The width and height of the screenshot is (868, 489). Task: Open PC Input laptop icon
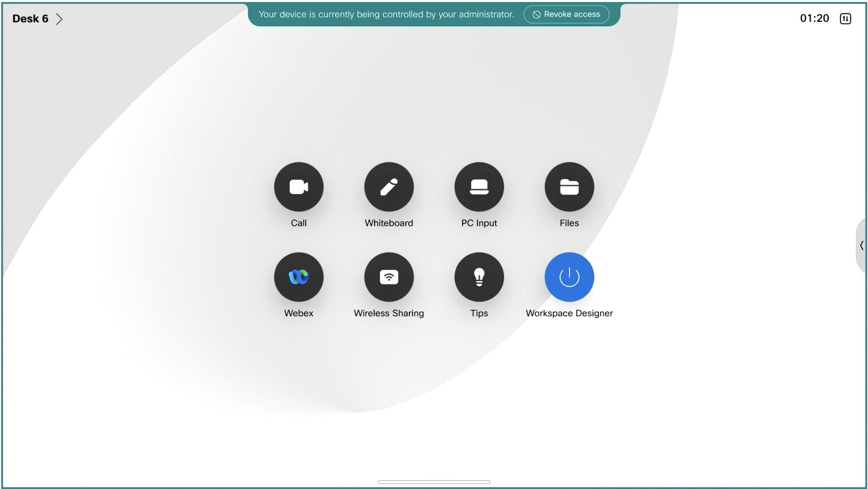click(479, 187)
